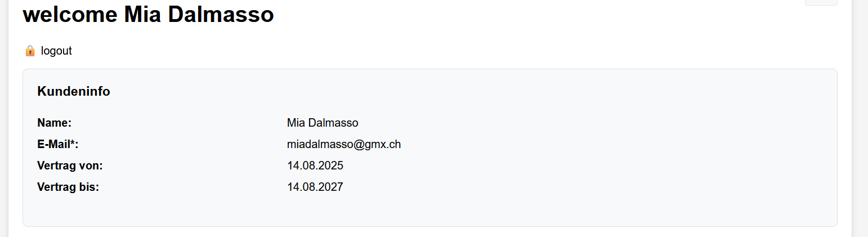Image resolution: width=868 pixels, height=237 pixels.
Task: Click the contract end date 14.08.2027
Action: tap(315, 187)
